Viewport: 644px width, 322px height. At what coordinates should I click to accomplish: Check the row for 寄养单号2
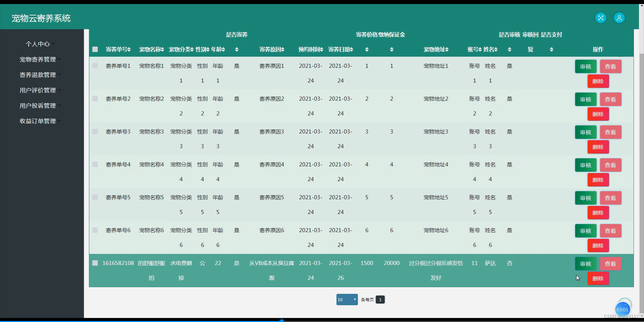coord(95,99)
